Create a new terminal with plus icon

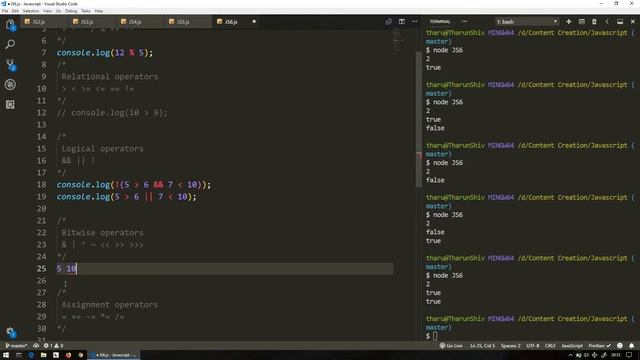click(569, 22)
